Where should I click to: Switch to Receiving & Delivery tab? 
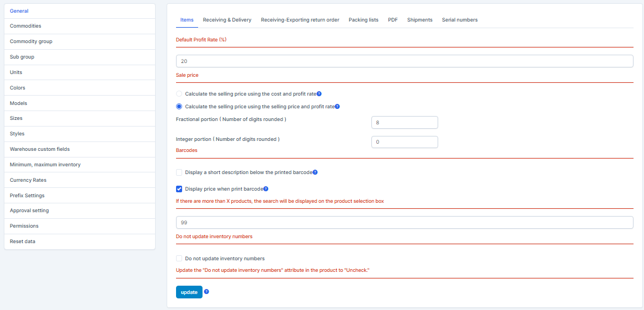pyautogui.click(x=227, y=20)
